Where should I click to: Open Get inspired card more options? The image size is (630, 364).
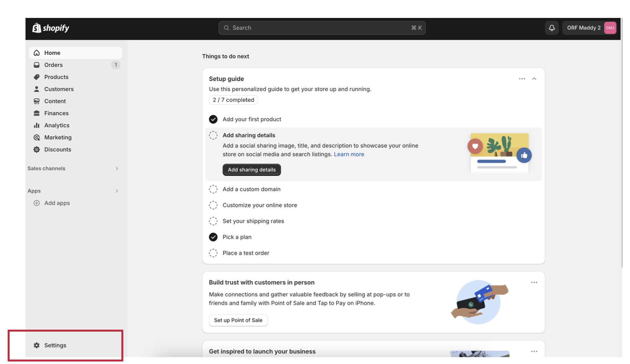[534, 351]
